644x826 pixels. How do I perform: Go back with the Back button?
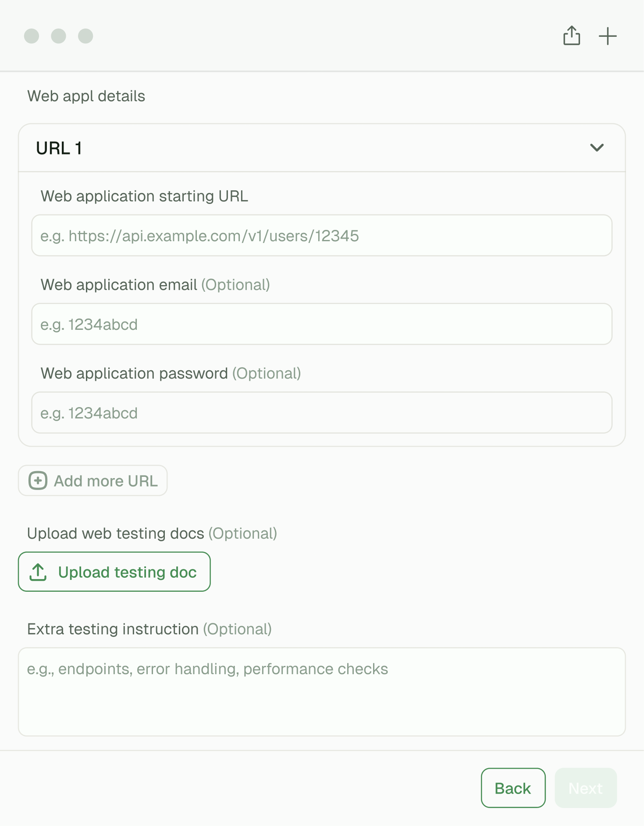[513, 788]
